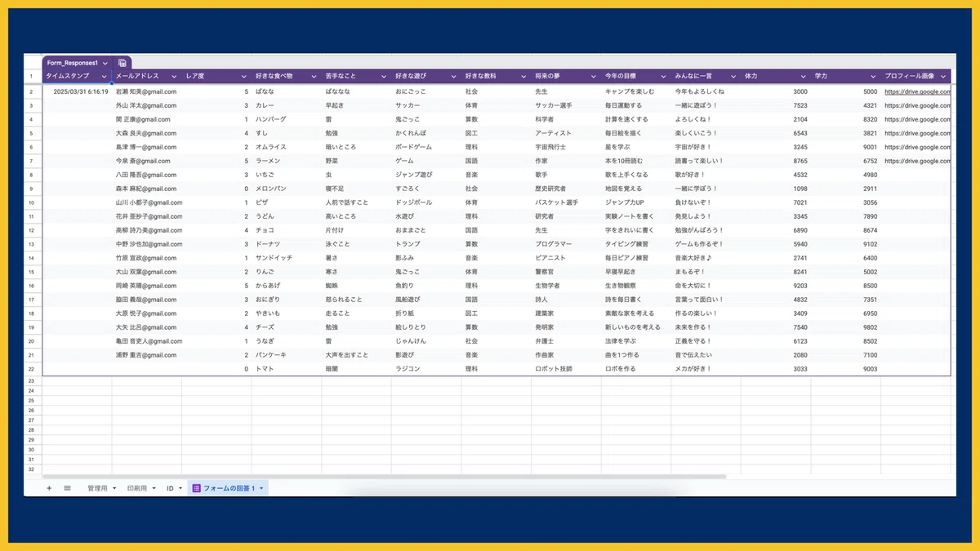Open drive.google.com link in row 2
This screenshot has width=980, height=551.
click(x=917, y=91)
